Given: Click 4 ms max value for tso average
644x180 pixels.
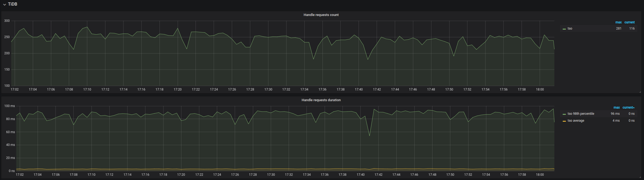Looking at the screenshot, I should [x=616, y=121].
